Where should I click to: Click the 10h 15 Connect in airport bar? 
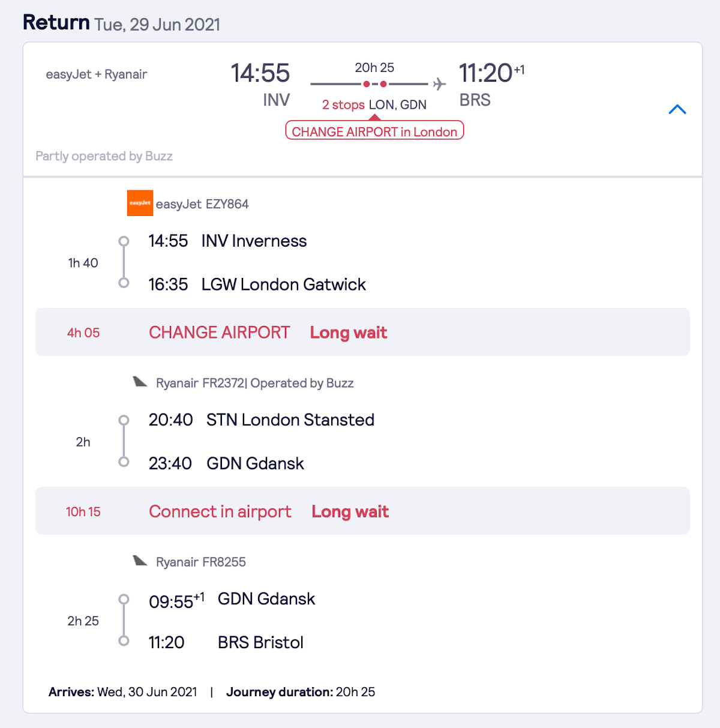(362, 511)
